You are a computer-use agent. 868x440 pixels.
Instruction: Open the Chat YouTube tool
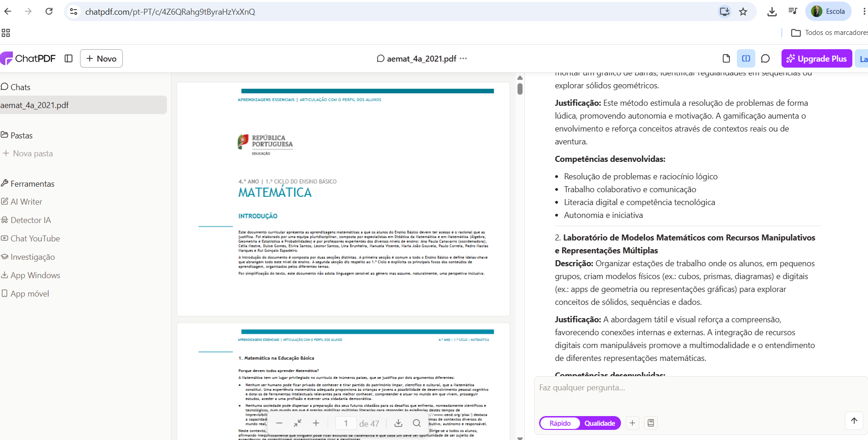(30, 239)
